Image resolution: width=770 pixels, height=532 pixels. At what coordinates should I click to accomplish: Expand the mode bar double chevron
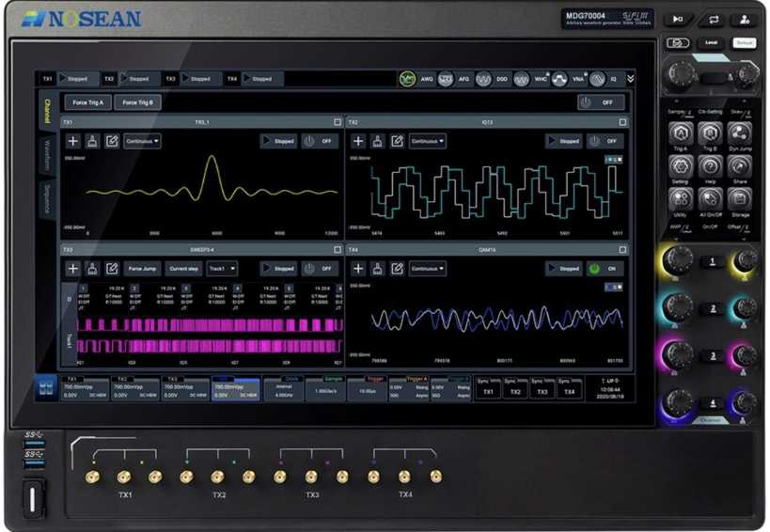630,79
